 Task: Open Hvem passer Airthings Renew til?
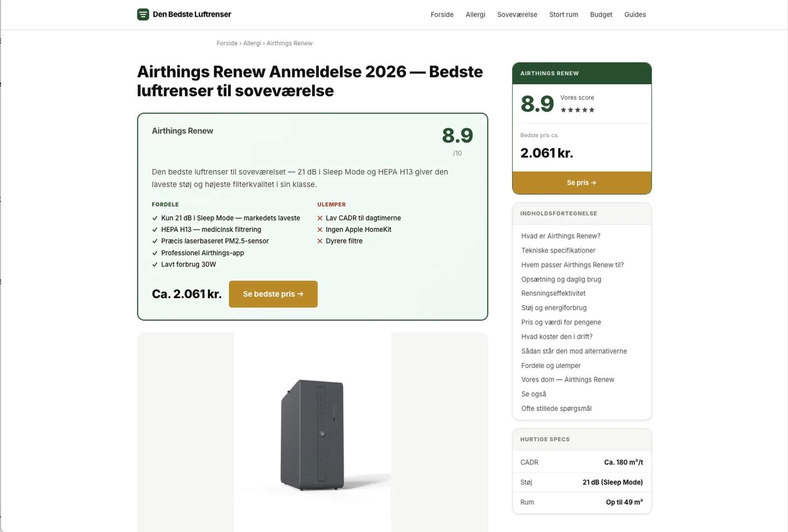click(572, 265)
